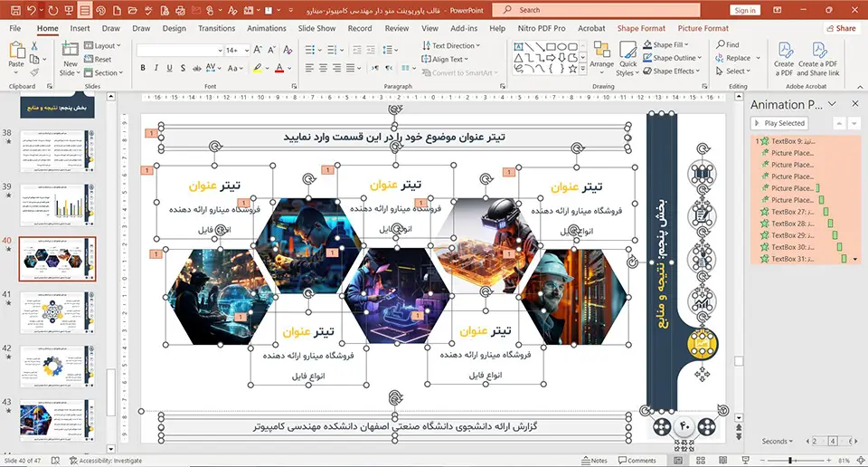Click the Reset slide button
The image size is (868, 467).
pos(98,59)
